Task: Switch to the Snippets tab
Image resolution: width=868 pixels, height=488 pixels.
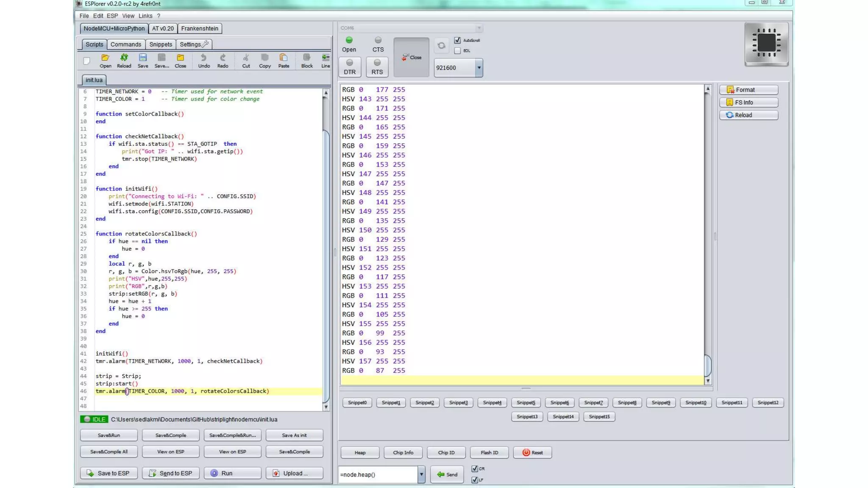Action: click(161, 44)
